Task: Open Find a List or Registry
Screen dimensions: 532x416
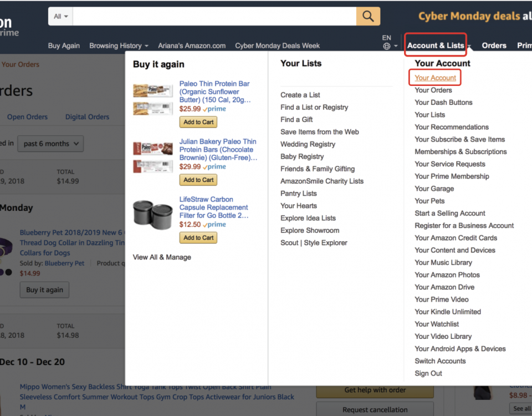Action: (x=314, y=107)
